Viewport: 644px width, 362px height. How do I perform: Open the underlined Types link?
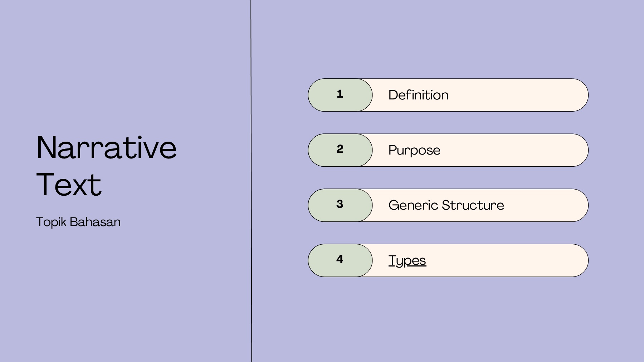click(x=407, y=260)
